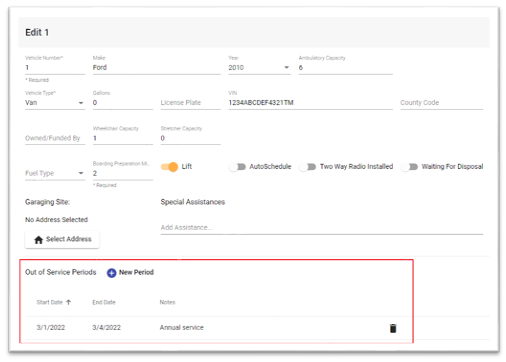506x362 pixels.
Task: Click the New Period button label
Action: tap(136, 272)
